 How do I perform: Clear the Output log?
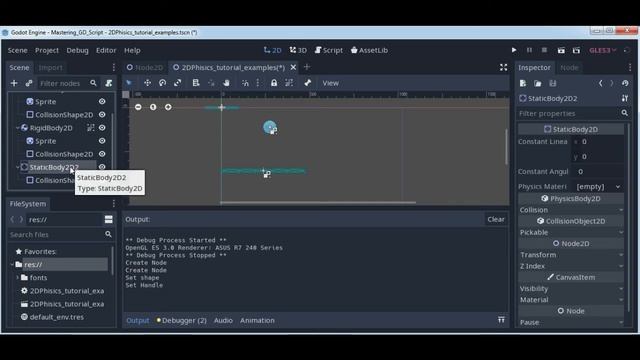tap(496, 219)
